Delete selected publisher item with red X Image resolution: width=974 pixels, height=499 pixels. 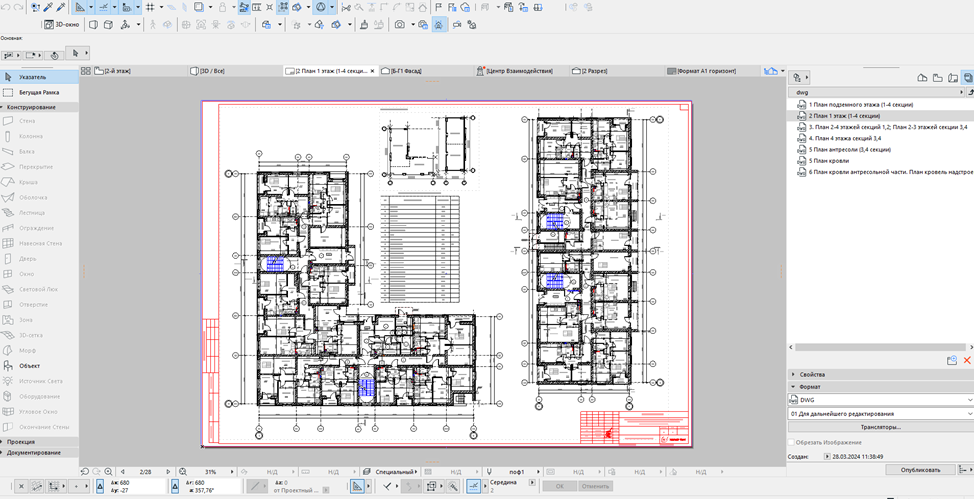(x=967, y=360)
